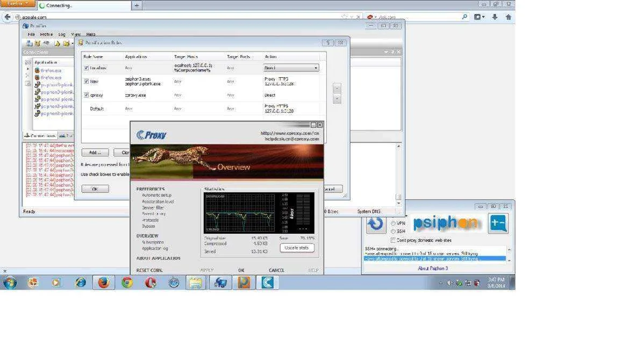Open Windows Start button
This screenshot has height=362, width=644.
[x=10, y=283]
